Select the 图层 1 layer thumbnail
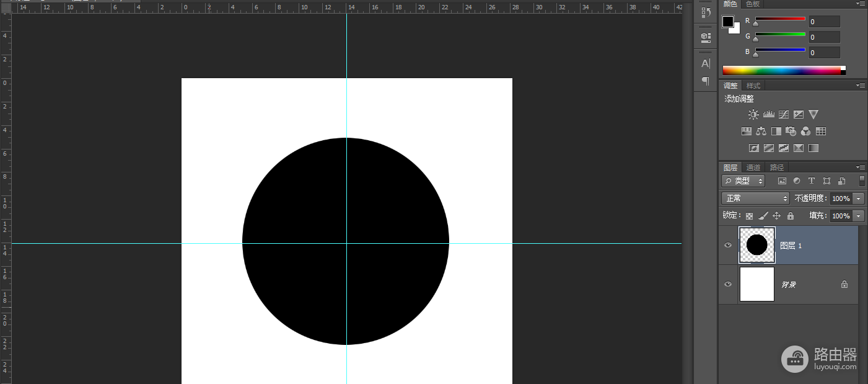868x384 pixels. (757, 244)
